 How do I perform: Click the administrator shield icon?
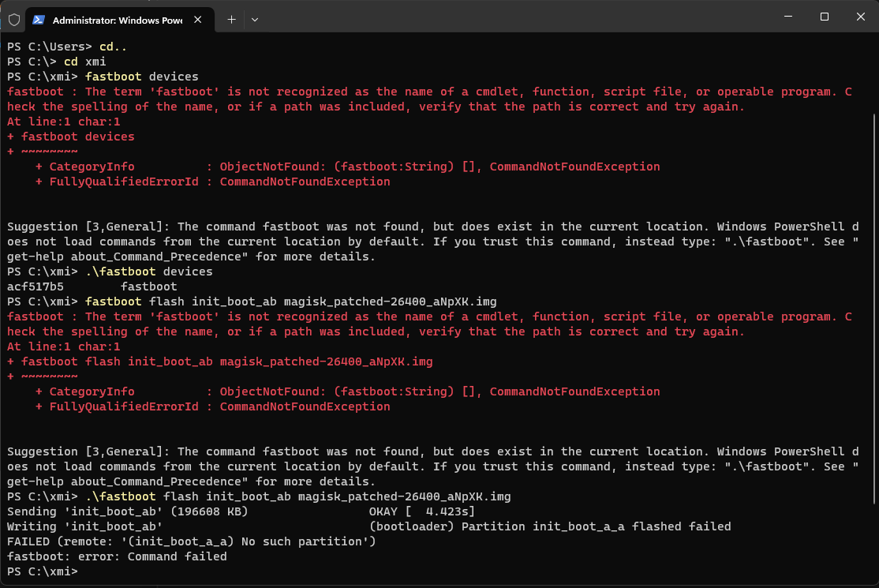[13, 19]
